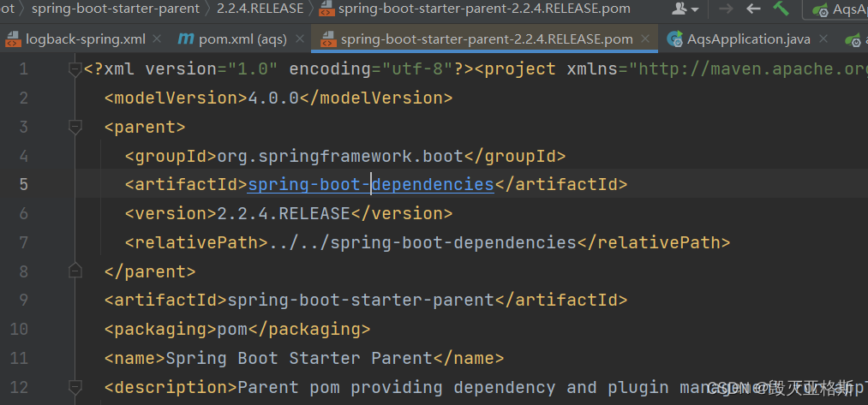The height and width of the screenshot is (405, 868).
Task: Switch to the logback-spring.xml tab
Action: pyautogui.click(x=85, y=39)
